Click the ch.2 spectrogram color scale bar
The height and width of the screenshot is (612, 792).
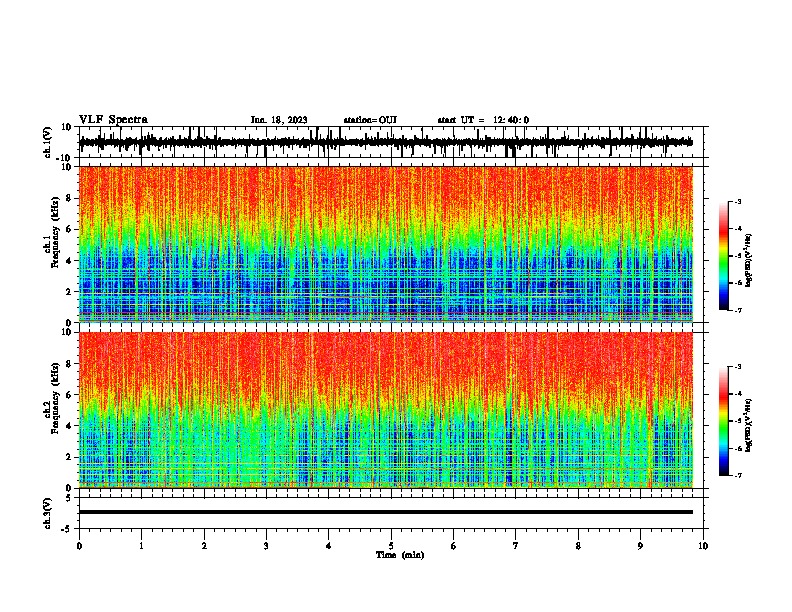(x=724, y=421)
